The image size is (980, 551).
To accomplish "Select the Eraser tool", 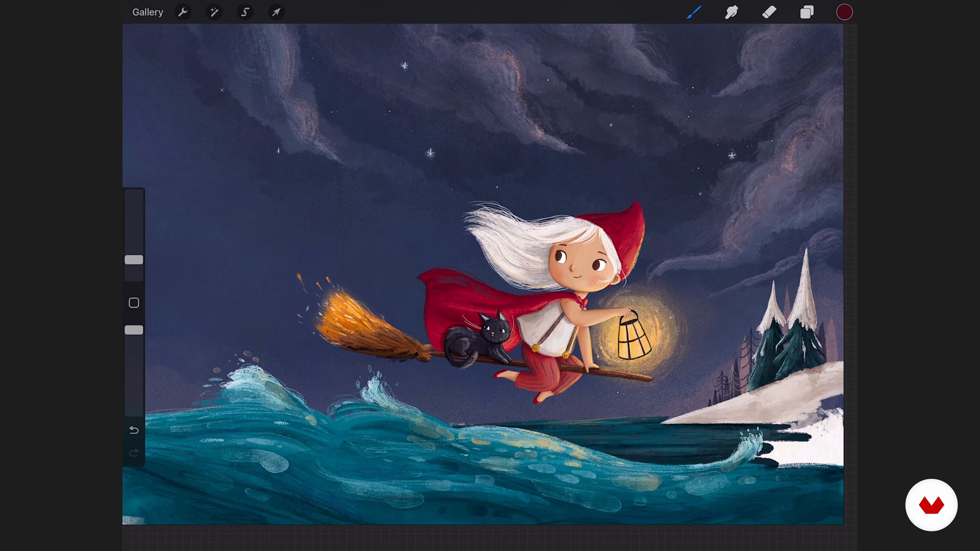I will 769,12.
